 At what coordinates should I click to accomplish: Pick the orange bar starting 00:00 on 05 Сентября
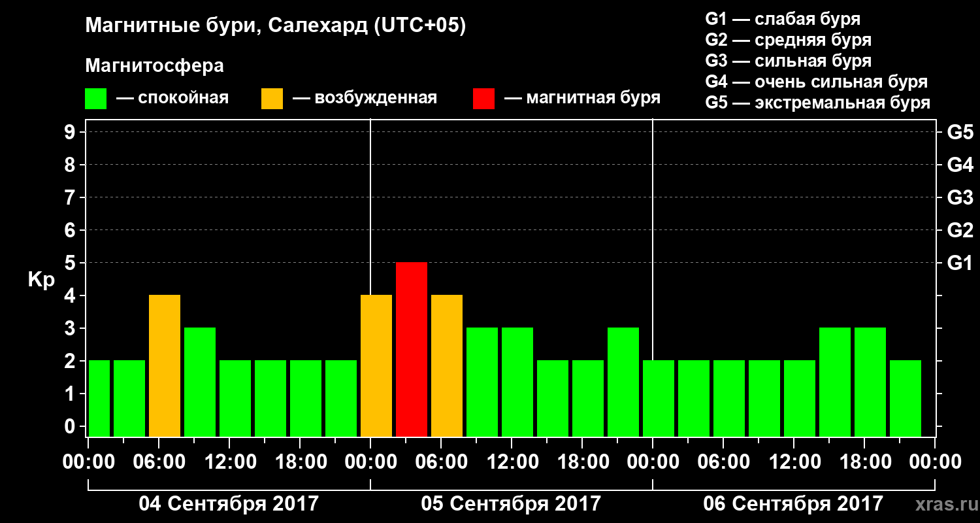point(376,365)
